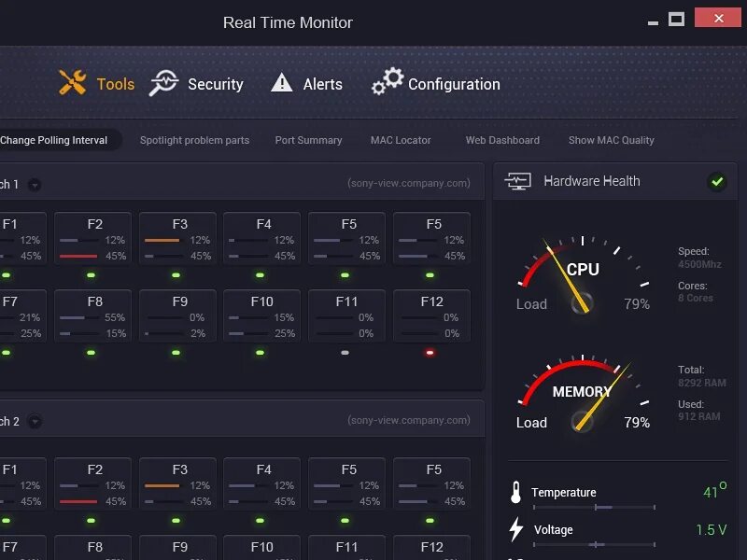Adjust the Voltage slider bar
Viewport: 747px width, 560px height.
(x=594, y=544)
